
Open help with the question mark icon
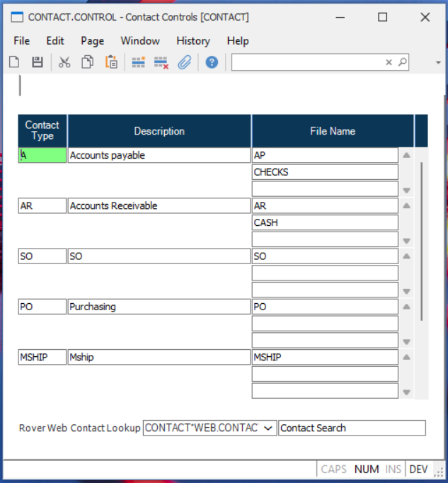click(x=212, y=62)
